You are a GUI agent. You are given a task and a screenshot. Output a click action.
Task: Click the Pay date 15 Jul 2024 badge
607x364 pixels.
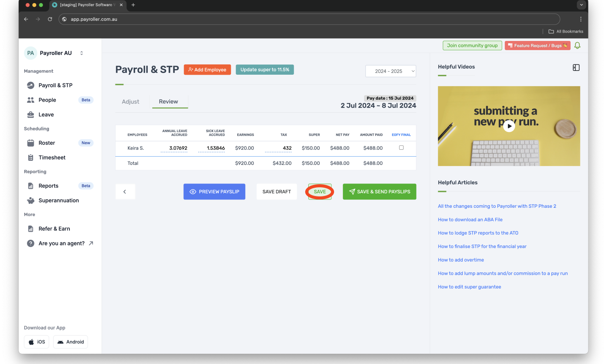coord(390,98)
